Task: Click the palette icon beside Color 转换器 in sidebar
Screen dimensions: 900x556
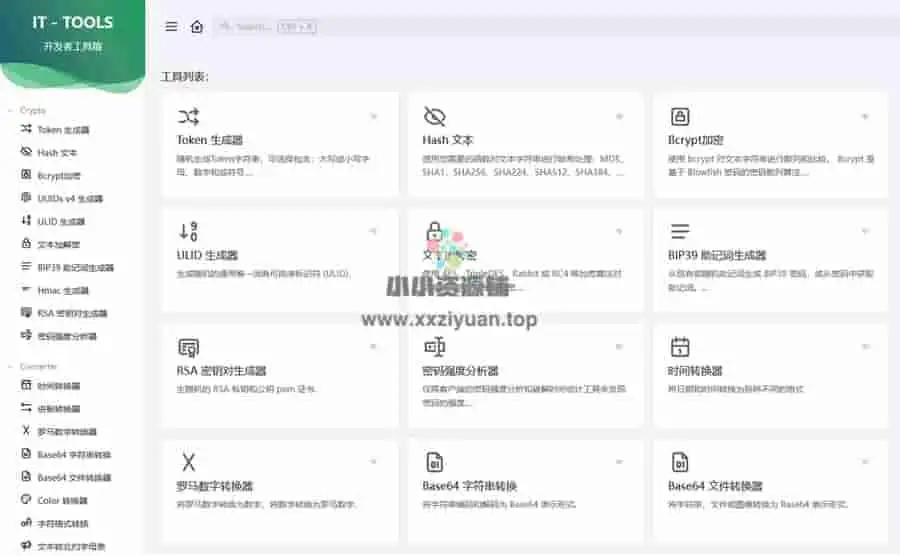Action: (27, 500)
